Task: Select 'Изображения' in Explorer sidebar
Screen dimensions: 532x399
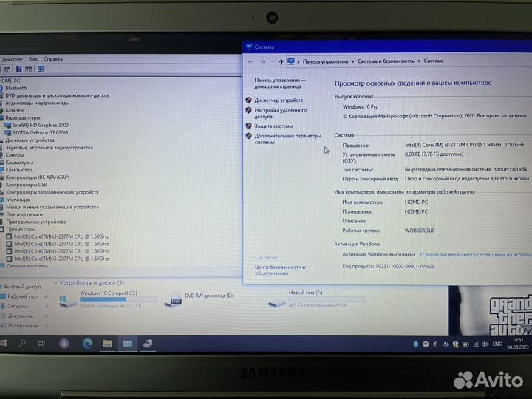Action: [x=23, y=326]
